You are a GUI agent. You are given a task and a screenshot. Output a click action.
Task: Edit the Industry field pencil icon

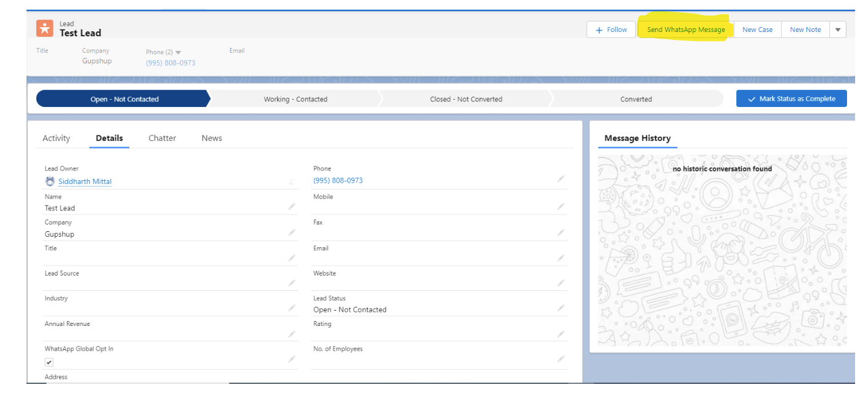(x=292, y=308)
